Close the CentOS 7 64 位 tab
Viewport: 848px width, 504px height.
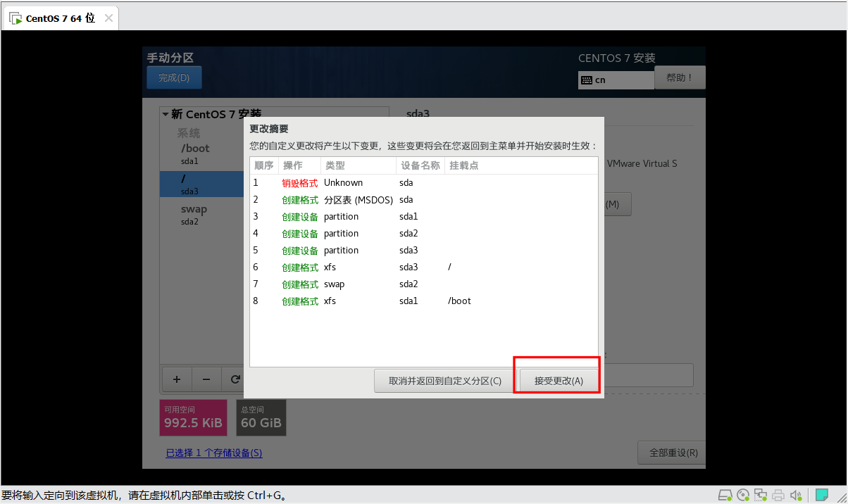108,18
